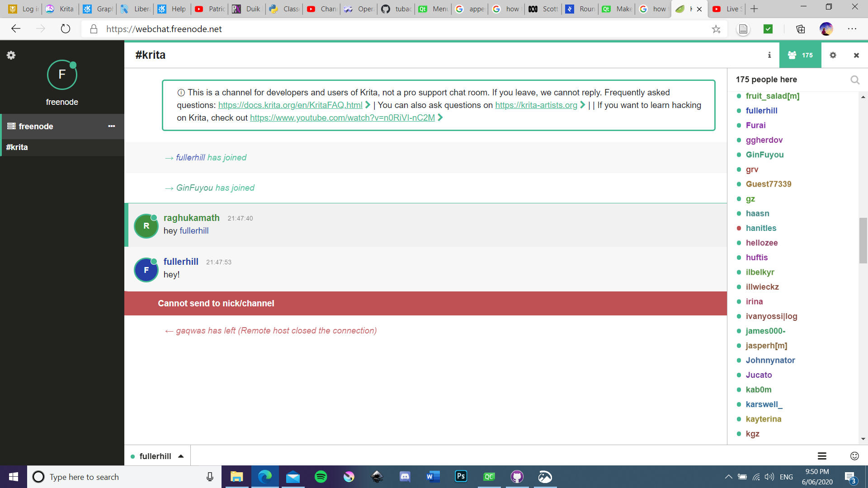
Task: Open krita-artists.org link
Action: (536, 105)
